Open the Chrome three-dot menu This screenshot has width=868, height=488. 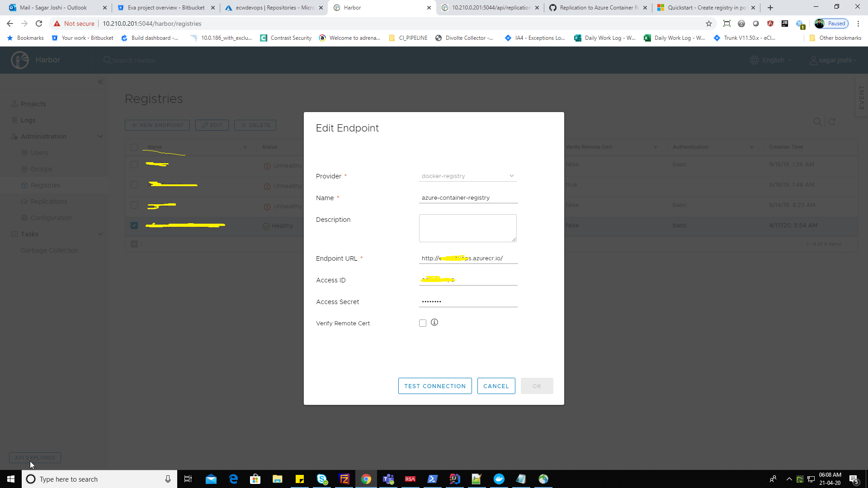click(x=858, y=23)
